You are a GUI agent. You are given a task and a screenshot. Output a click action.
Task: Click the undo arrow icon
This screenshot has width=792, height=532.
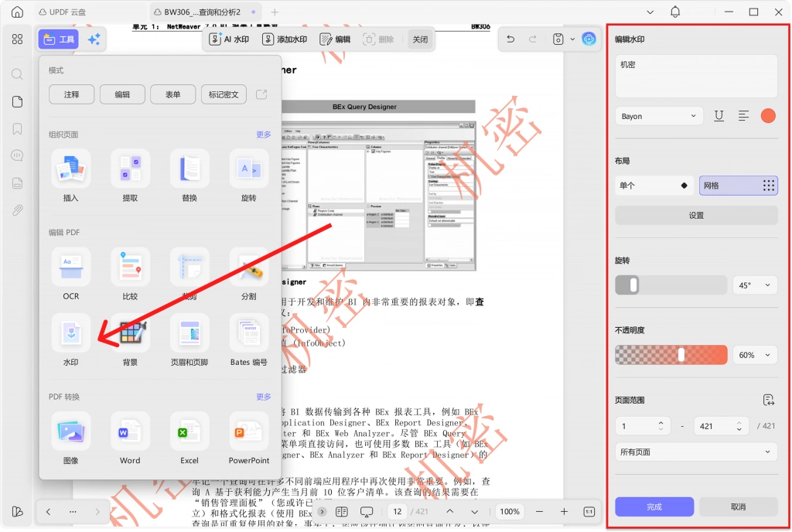pyautogui.click(x=510, y=39)
